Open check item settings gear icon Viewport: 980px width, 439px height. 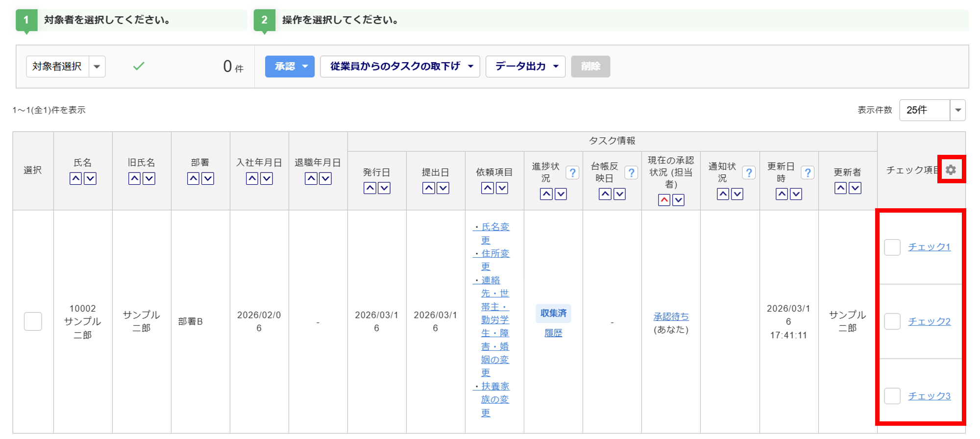click(951, 170)
